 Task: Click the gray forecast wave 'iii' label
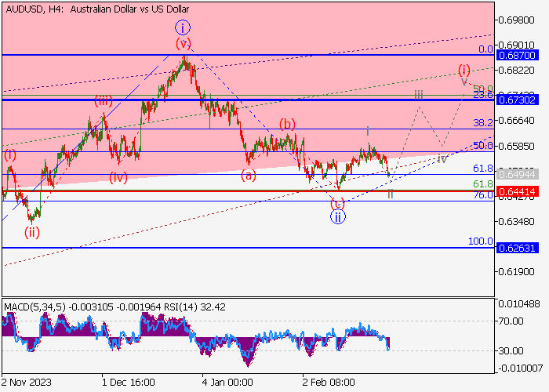(x=419, y=95)
